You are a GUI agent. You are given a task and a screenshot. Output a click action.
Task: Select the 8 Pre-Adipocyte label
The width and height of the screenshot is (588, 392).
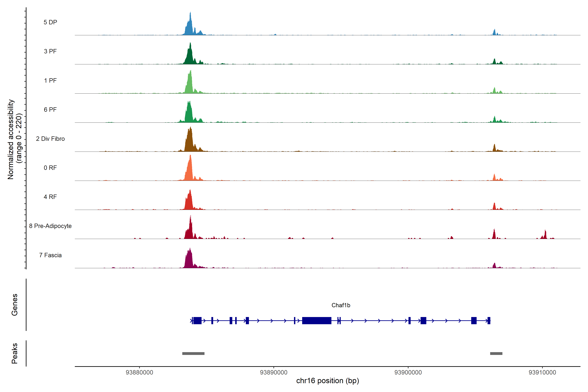(50, 226)
